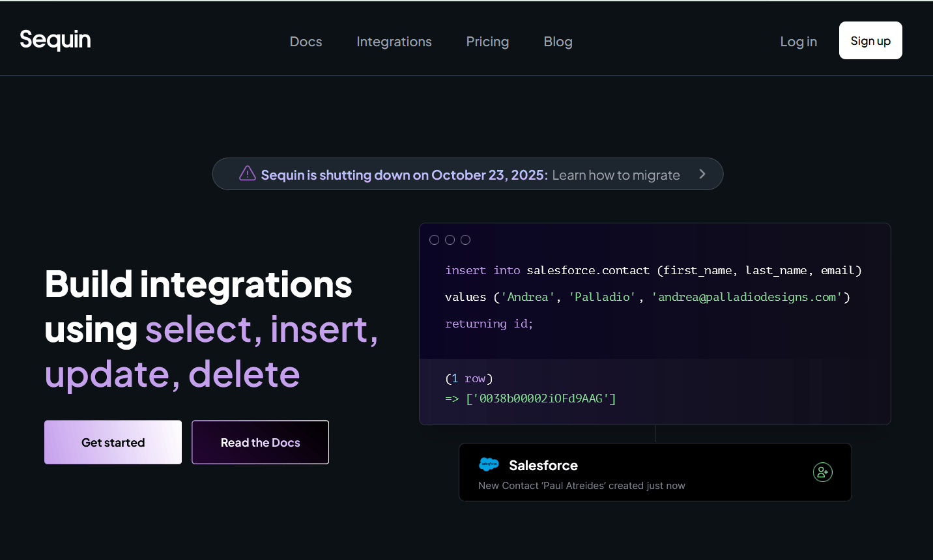Click the 'Build integrations' headline
The width and height of the screenshot is (933, 560).
199,285
